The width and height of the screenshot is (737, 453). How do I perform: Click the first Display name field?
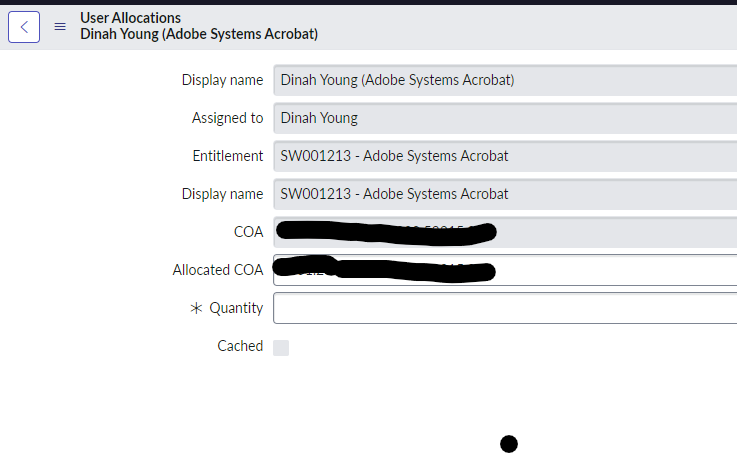(504, 80)
